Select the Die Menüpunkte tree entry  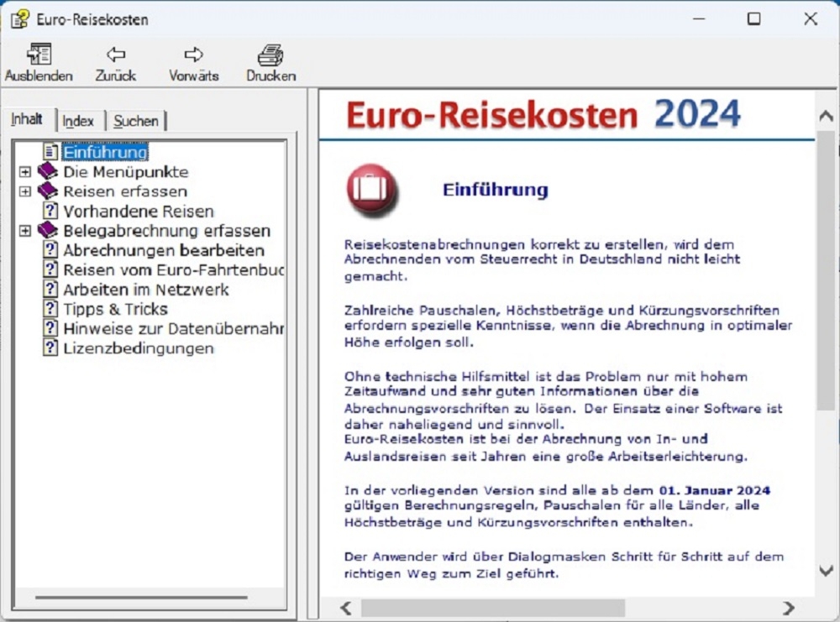126,172
